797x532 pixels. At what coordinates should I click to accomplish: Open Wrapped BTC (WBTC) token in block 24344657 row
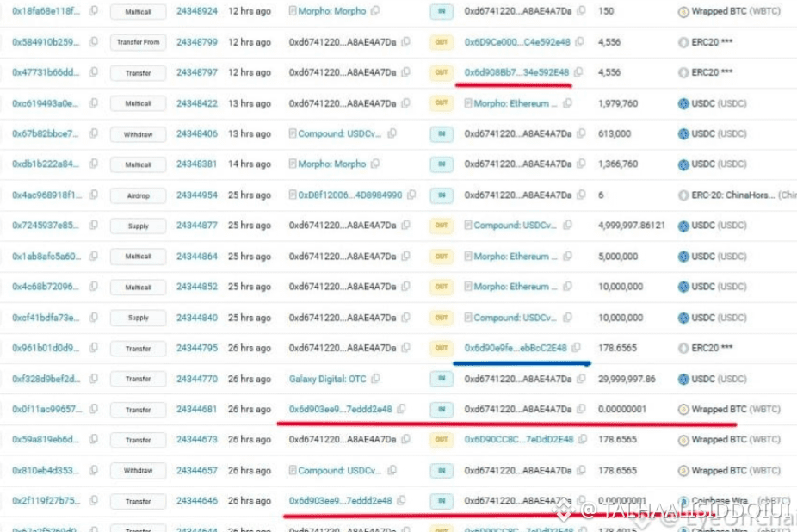736,471
